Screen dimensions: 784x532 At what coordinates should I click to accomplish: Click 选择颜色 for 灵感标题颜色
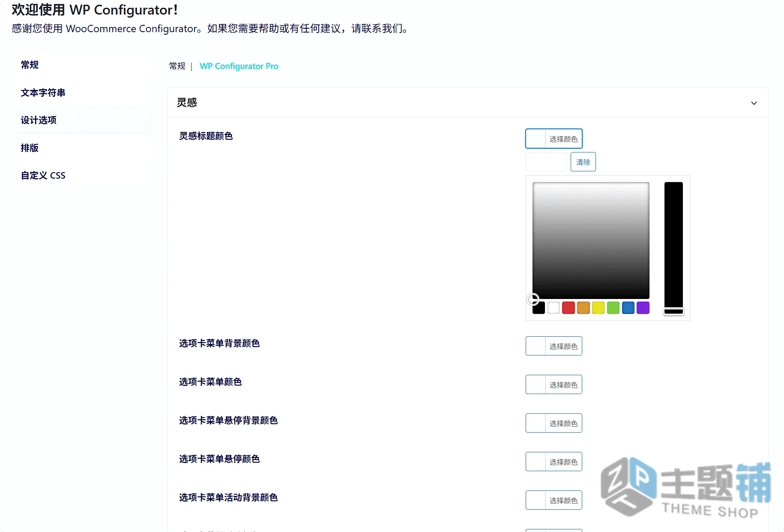coord(554,139)
